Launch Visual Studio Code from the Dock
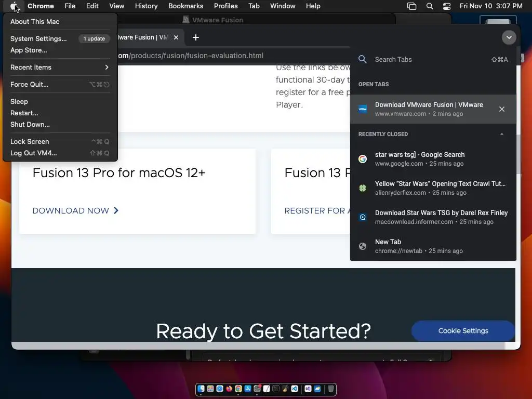The width and height of the screenshot is (532, 399). [295, 389]
